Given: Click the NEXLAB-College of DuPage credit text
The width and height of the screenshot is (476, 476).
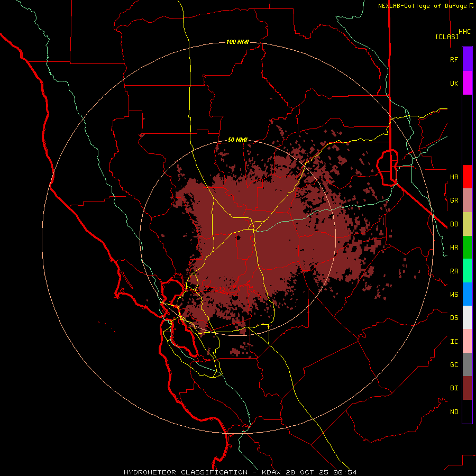Looking at the screenshot, I should pyautogui.click(x=423, y=6).
